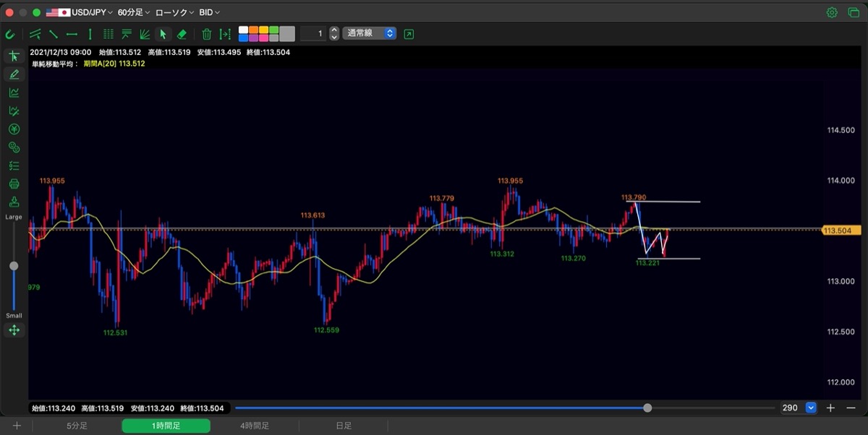Click the four-way move arrows icon

(14, 330)
